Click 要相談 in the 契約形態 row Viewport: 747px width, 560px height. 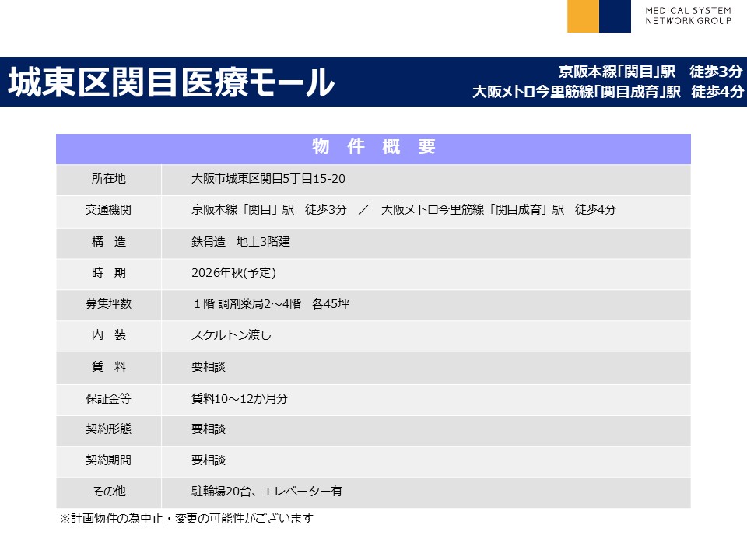coord(209,429)
